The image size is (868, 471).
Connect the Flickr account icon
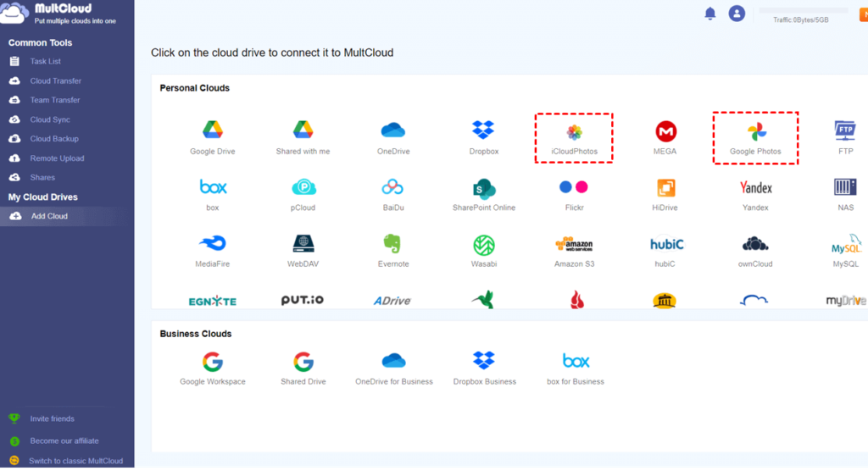coord(574,187)
